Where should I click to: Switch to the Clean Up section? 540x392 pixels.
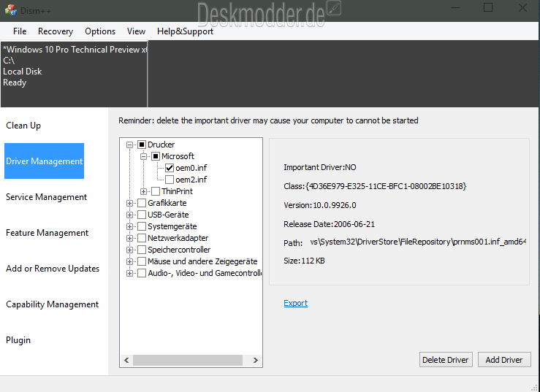coord(23,126)
